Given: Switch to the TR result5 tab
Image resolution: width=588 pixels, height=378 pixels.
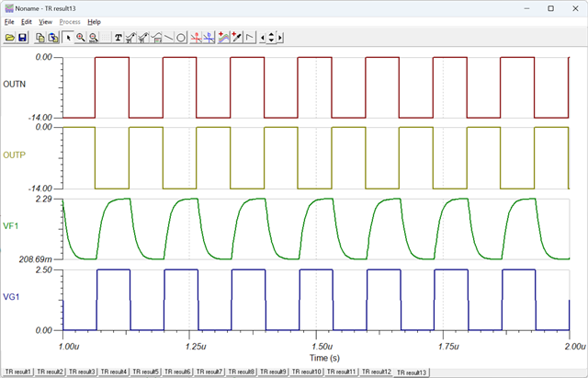Looking at the screenshot, I should tap(145, 372).
